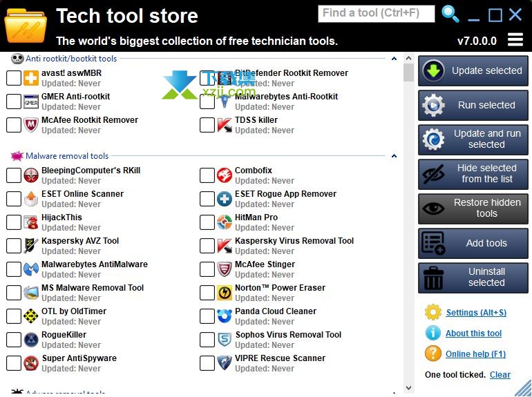Click the Malware removal tools header label
Image resolution: width=532 pixels, height=397 pixels.
click(67, 156)
